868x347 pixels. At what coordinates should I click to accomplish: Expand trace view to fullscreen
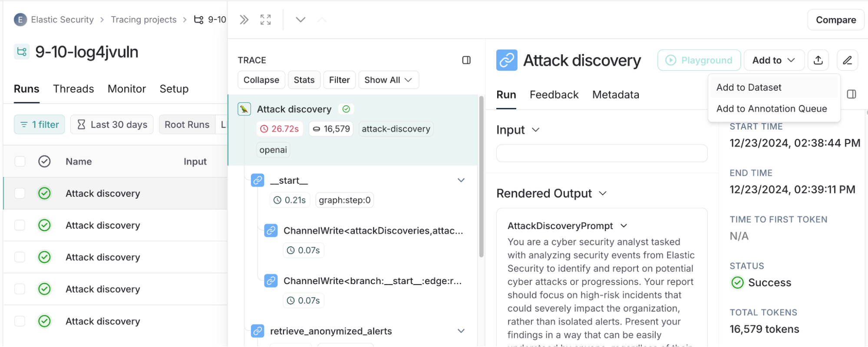[266, 20]
